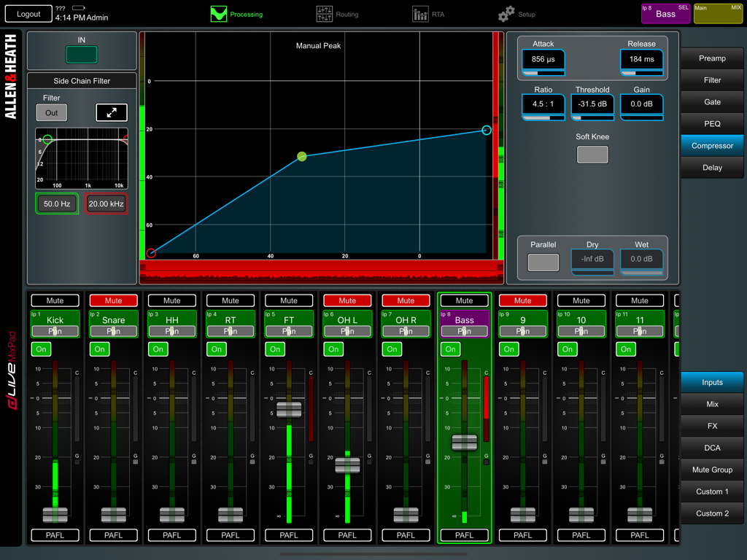Click the battery status icon

tap(78, 7)
